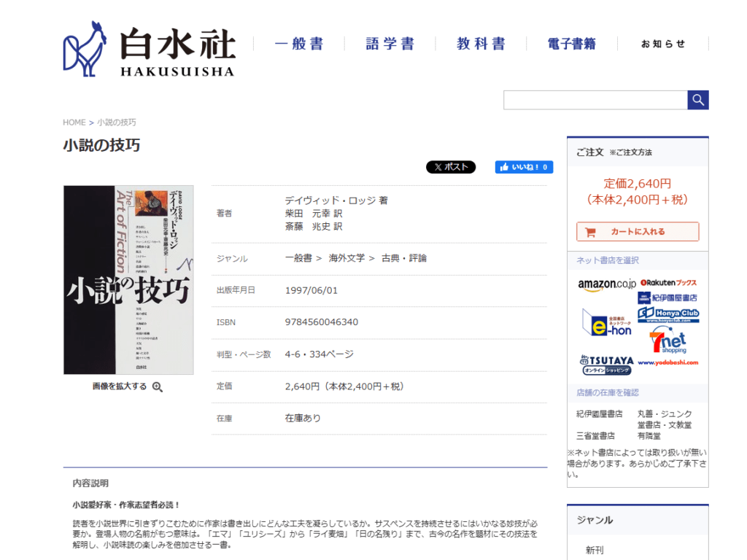Follow the 海外文学 genre link
This screenshot has width=747, height=560.
(347, 258)
